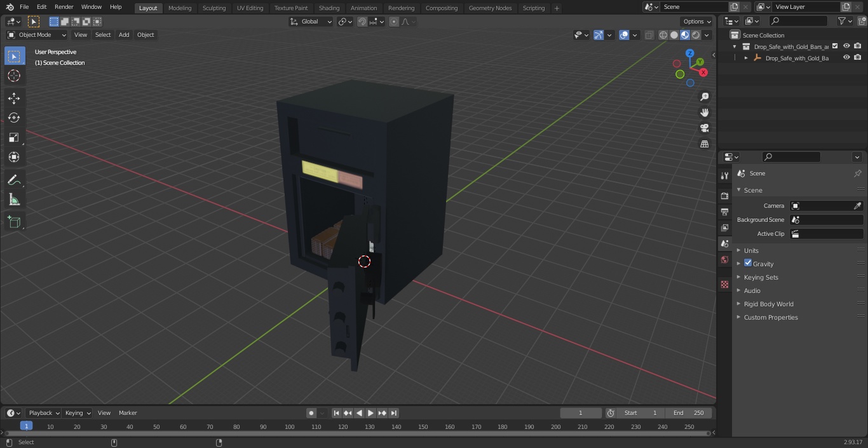Choose the Add Cube tool
The image size is (868, 448).
click(x=14, y=222)
